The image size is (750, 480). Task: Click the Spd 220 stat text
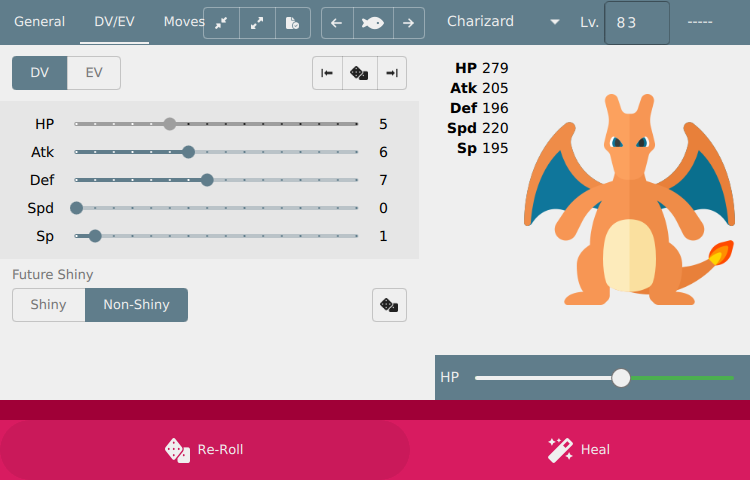tap(478, 129)
